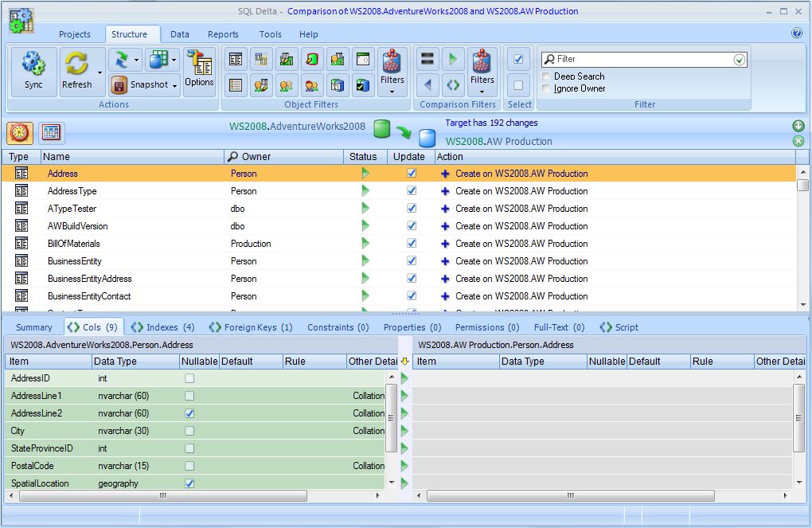Toggle the red-green shape object filter icon

312,59
